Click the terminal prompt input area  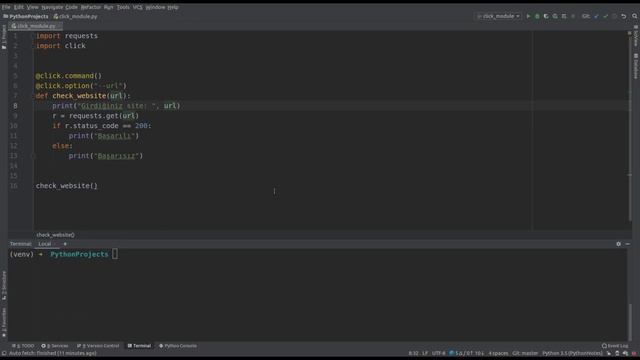(115, 254)
